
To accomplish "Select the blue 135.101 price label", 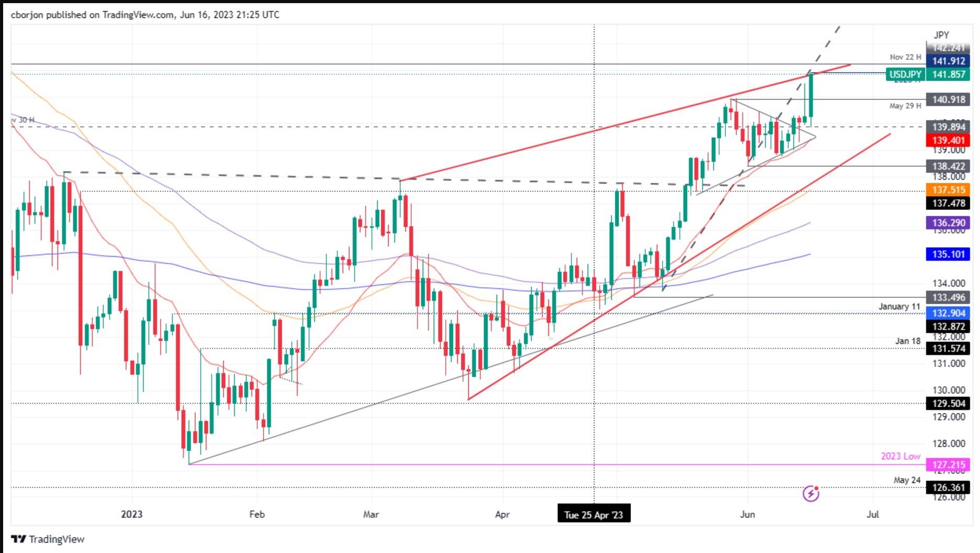I will (948, 254).
